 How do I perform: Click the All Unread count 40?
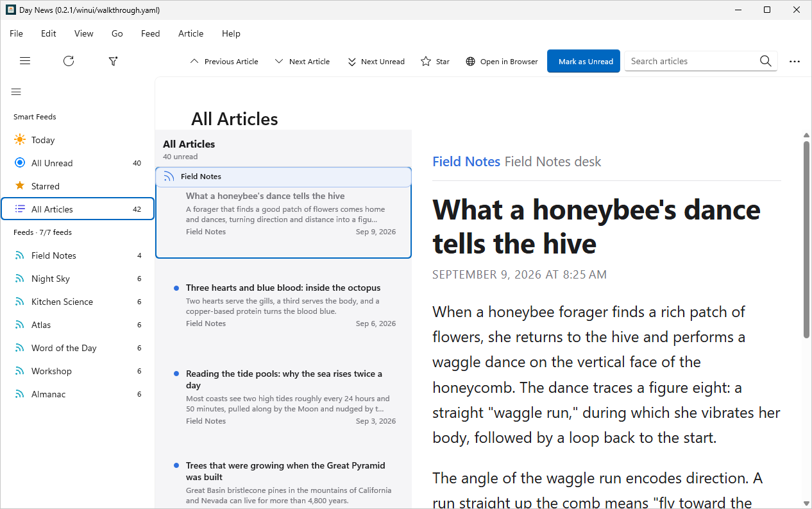point(137,163)
